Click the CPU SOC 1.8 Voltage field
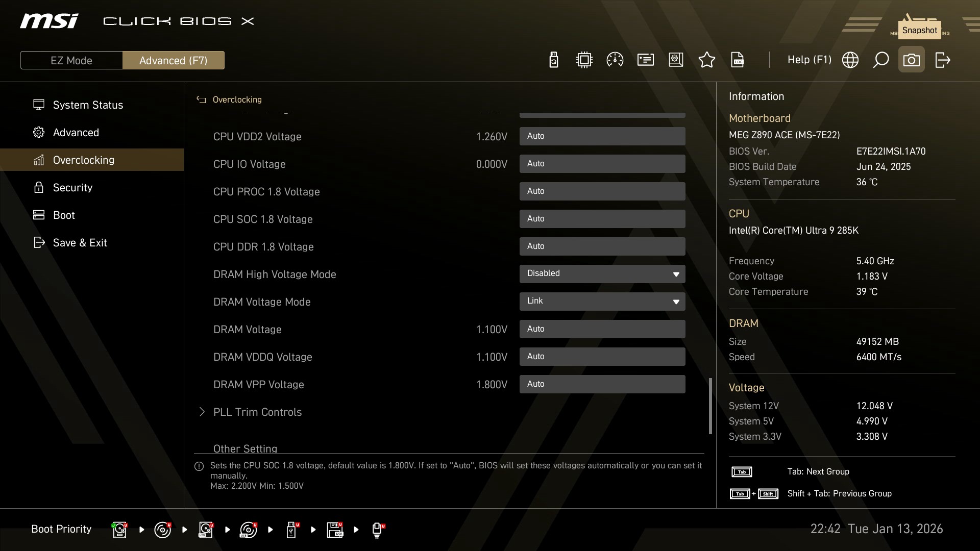Viewport: 980px width, 551px height. (602, 219)
